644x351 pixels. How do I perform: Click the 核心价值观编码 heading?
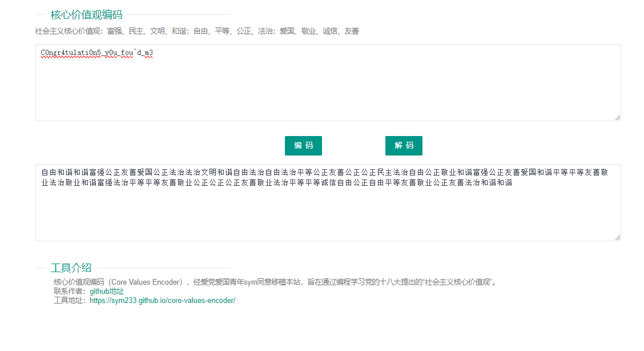click(86, 15)
